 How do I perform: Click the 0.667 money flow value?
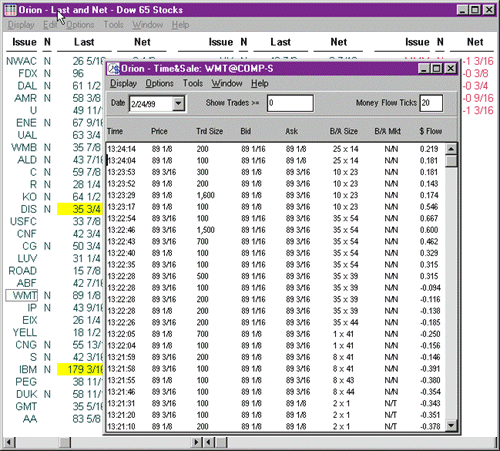[429, 218]
